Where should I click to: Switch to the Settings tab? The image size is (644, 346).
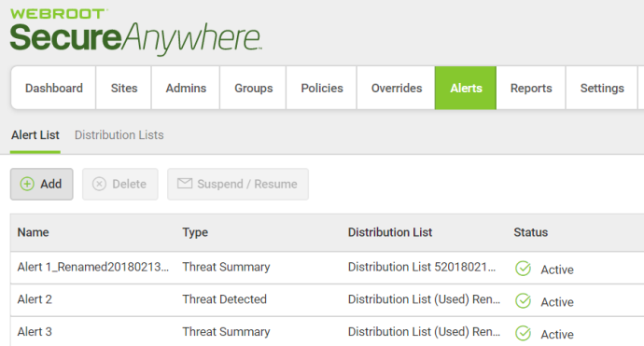(x=602, y=88)
